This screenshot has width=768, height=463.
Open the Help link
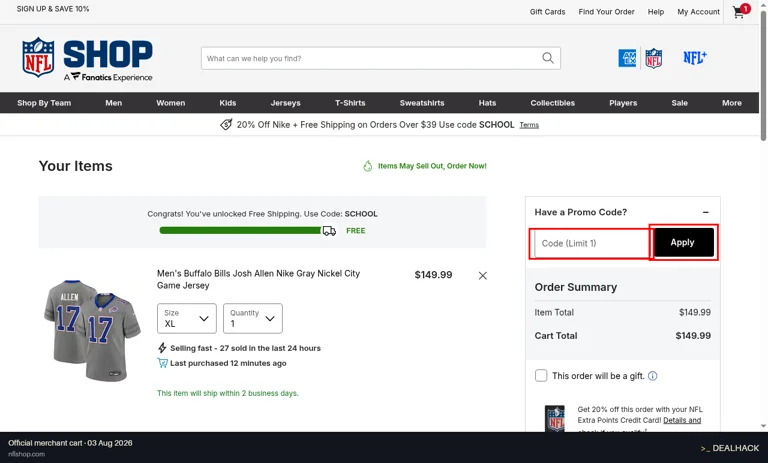click(x=656, y=12)
